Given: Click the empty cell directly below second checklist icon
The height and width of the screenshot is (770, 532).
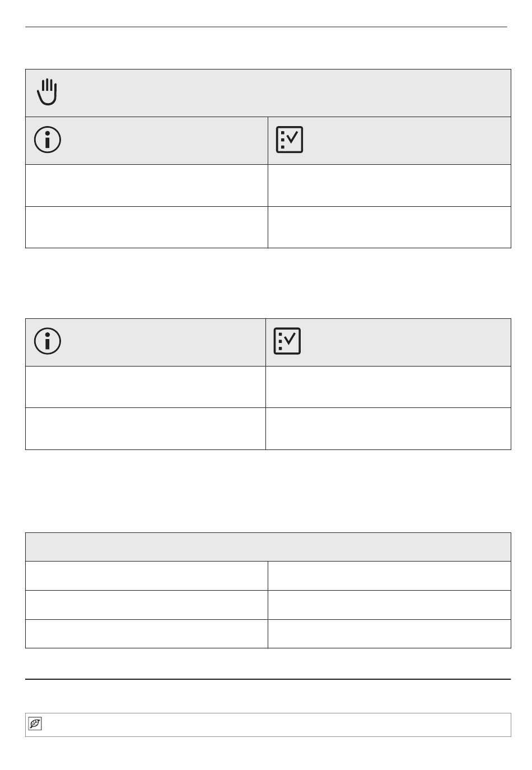Looking at the screenshot, I should [388, 387].
